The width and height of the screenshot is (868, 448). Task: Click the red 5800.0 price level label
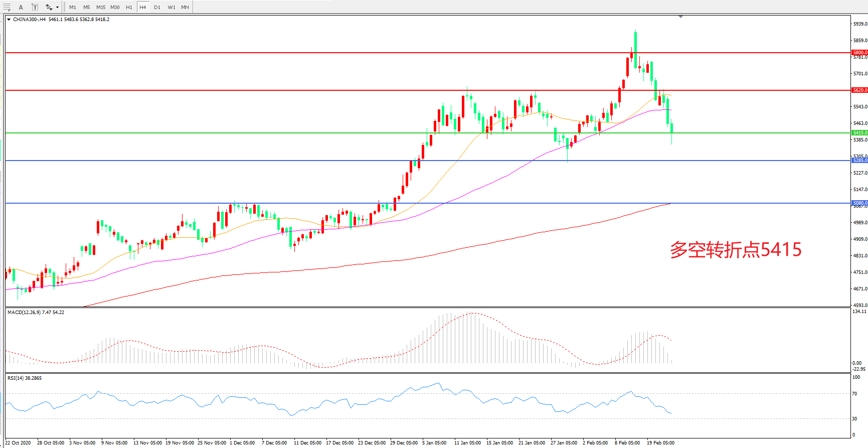point(859,52)
